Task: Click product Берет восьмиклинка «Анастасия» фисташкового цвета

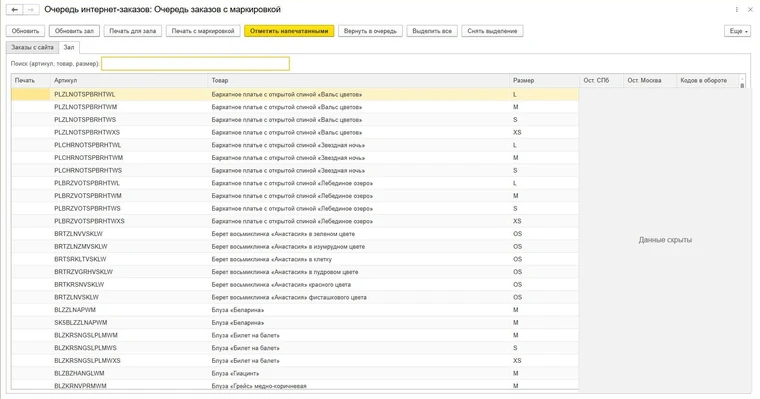Action: pyautogui.click(x=289, y=297)
